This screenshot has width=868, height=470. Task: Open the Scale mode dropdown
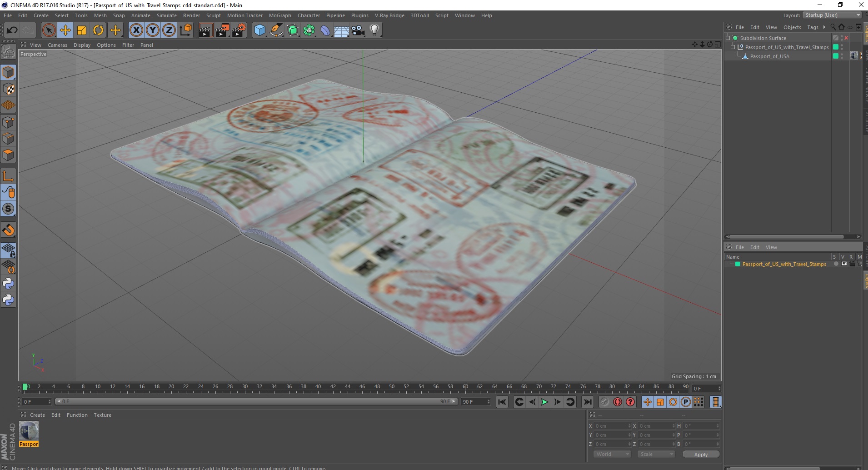pos(656,454)
